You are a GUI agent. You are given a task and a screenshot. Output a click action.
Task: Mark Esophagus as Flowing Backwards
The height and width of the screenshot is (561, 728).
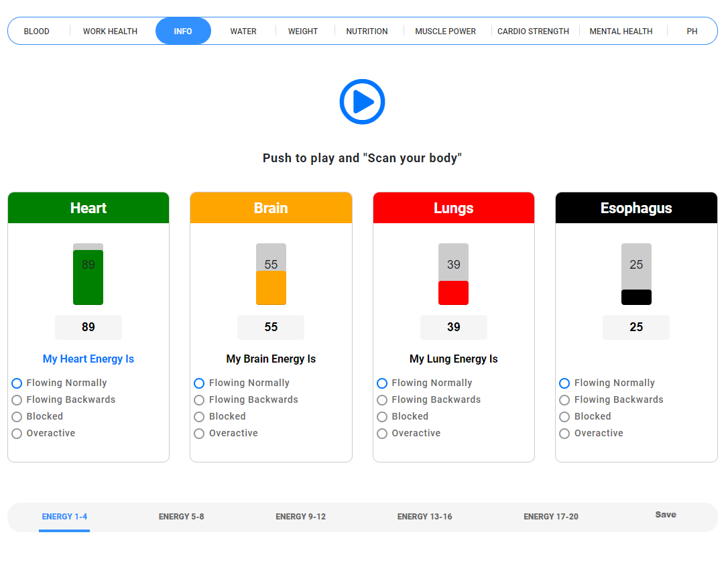(564, 400)
